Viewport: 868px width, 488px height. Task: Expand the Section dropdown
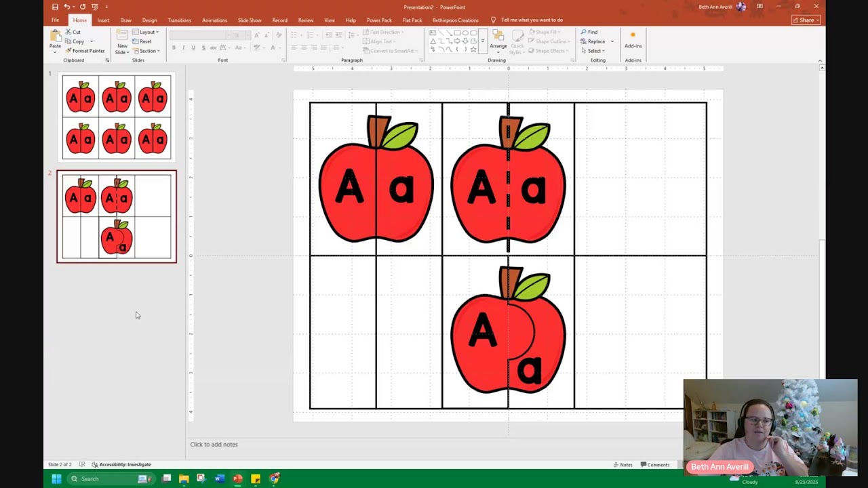coord(146,51)
